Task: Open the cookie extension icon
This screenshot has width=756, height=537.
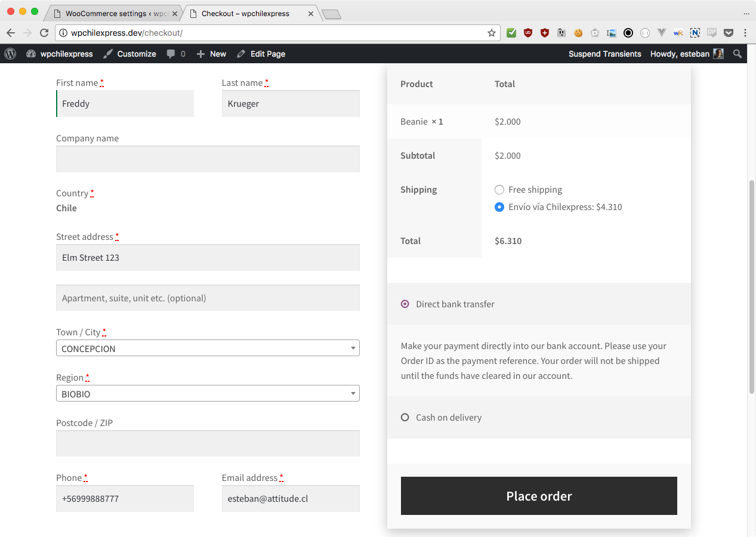Action: tap(578, 33)
